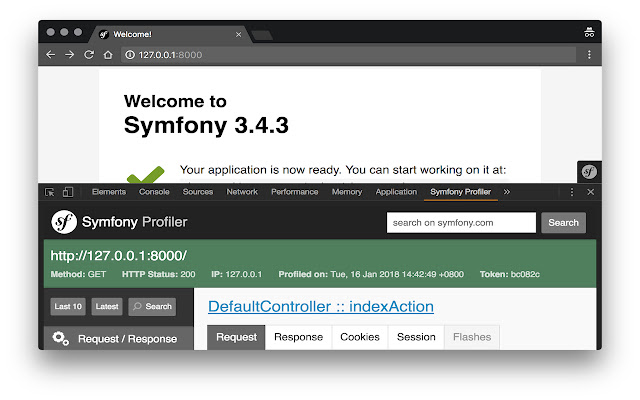Activate the DevTools element inspector icon
Viewport: 640px width, 400px height.
[50, 192]
